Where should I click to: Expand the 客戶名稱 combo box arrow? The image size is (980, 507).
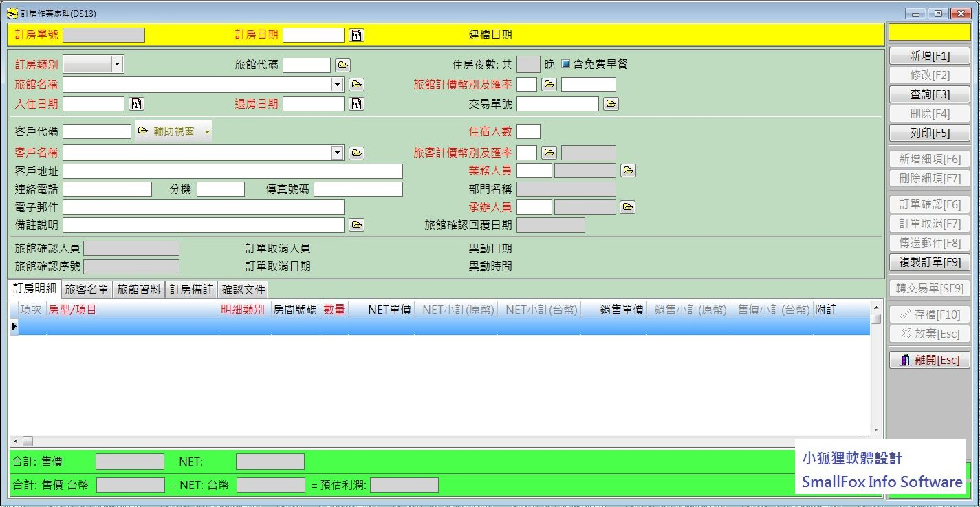[x=337, y=153]
